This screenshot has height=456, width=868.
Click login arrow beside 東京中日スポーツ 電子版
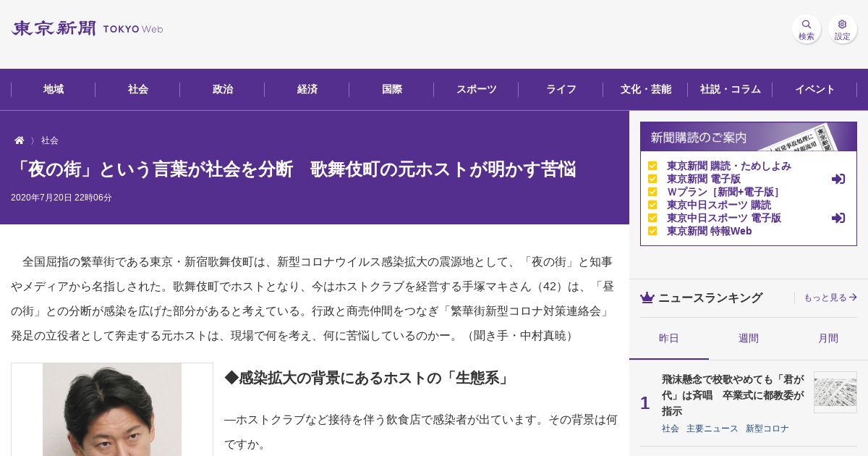click(x=838, y=218)
